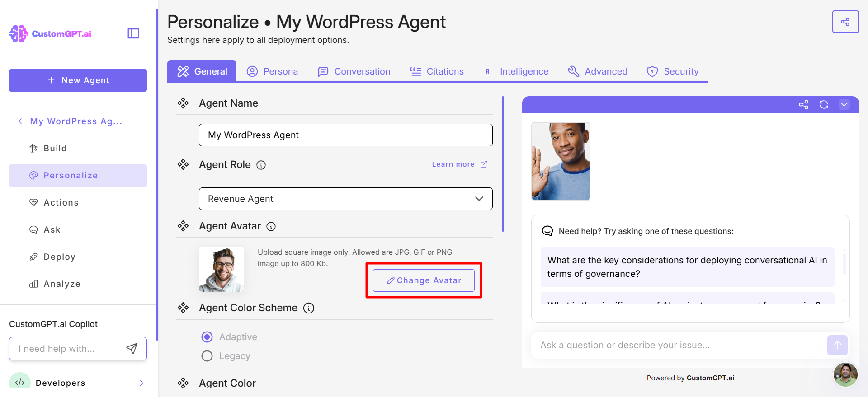Image resolution: width=868 pixels, height=397 pixels.
Task: Go back using the arrow beside My WordPress Ag...
Action: click(20, 121)
